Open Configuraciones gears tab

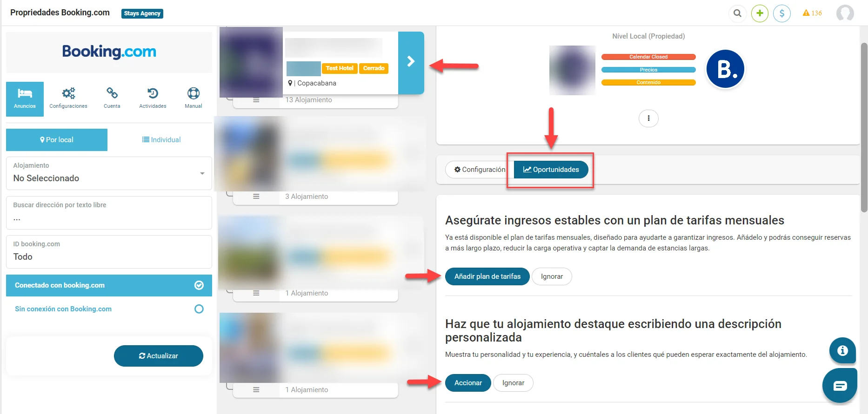click(68, 99)
